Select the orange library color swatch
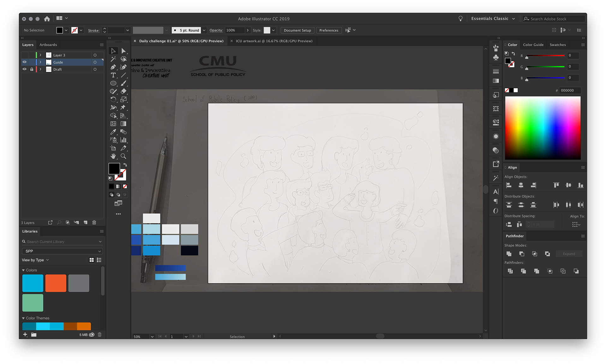Image resolution: width=606 pixels, height=364 pixels. tap(56, 283)
